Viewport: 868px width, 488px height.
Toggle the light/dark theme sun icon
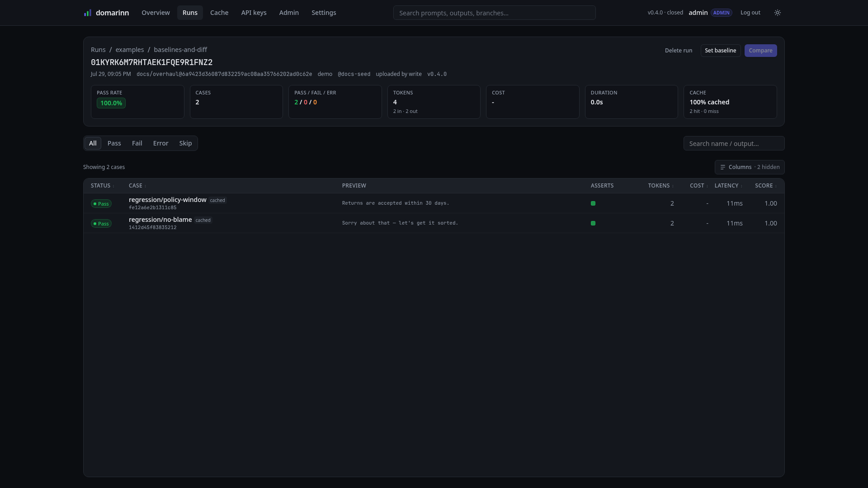778,13
